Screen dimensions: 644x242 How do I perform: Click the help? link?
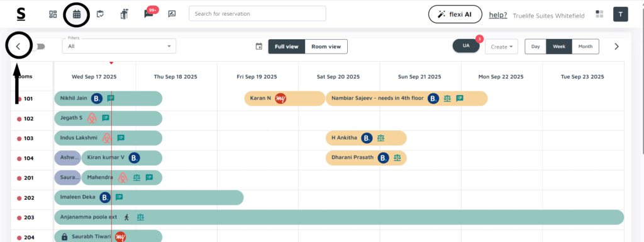498,15
